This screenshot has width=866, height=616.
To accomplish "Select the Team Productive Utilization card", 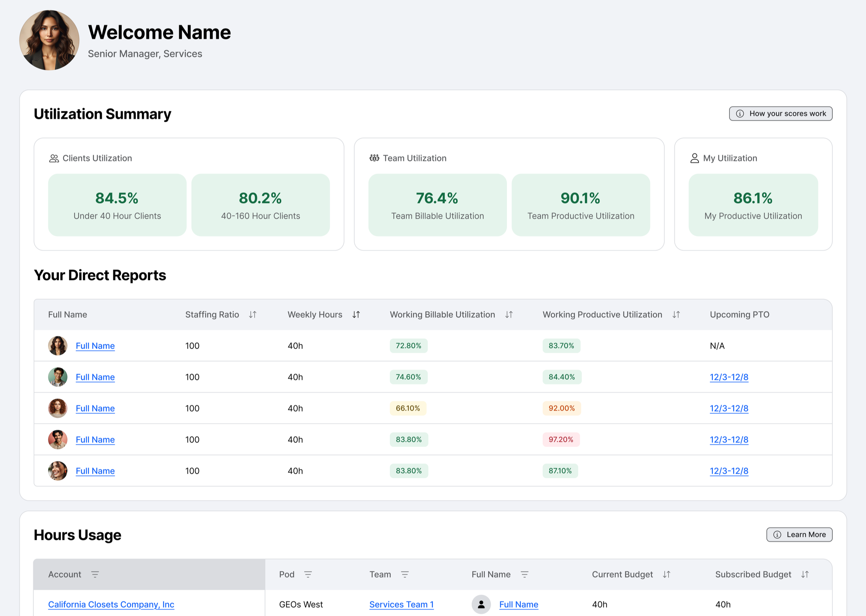I will tap(580, 205).
